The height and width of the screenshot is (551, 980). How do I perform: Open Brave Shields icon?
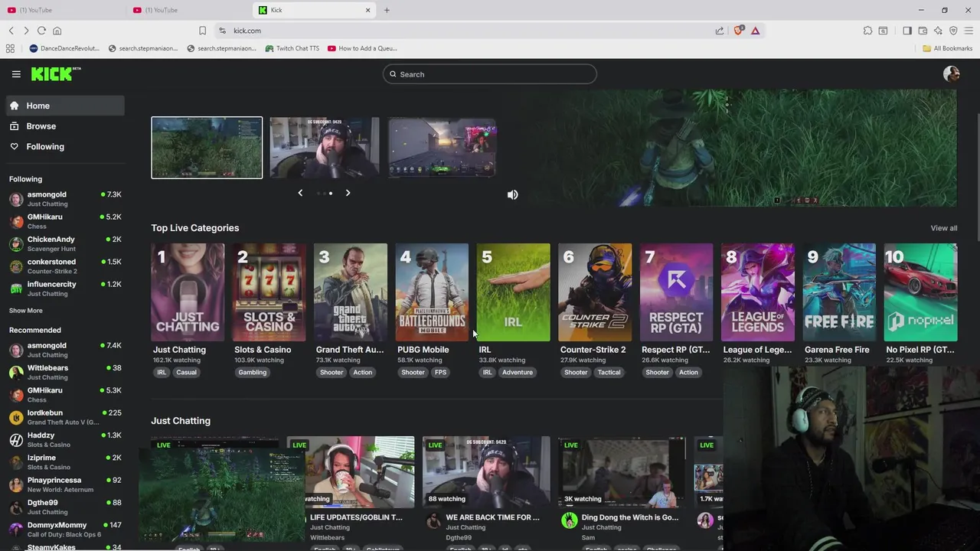point(738,31)
